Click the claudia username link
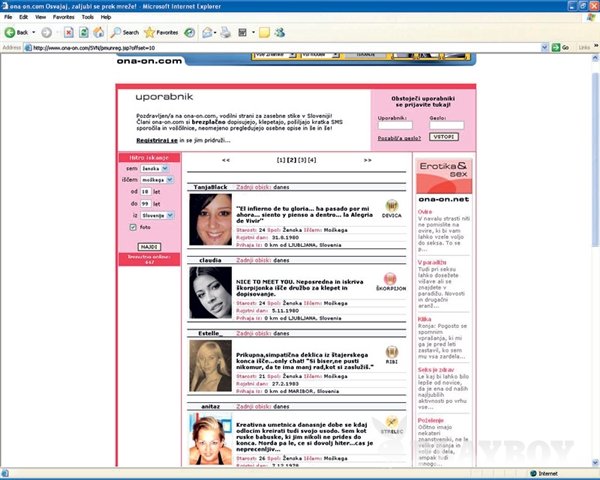 click(x=210, y=260)
